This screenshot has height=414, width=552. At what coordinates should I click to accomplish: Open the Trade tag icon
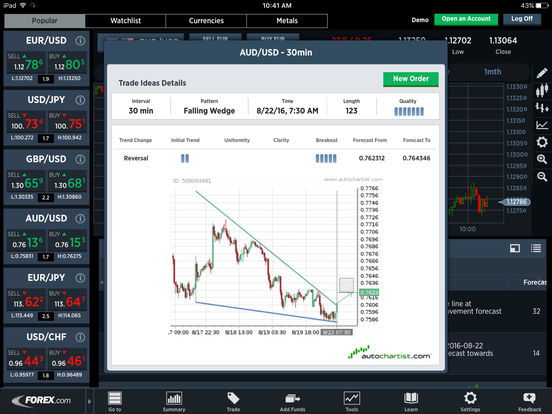click(x=233, y=402)
